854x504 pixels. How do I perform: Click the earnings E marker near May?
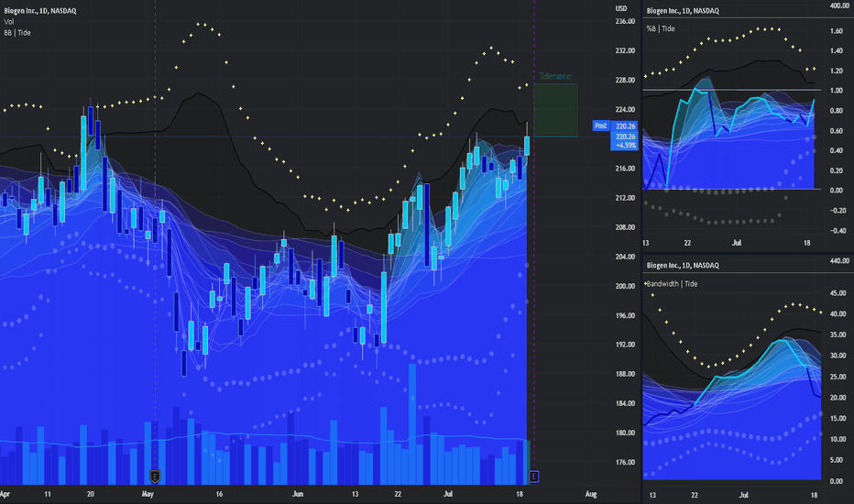(155, 477)
